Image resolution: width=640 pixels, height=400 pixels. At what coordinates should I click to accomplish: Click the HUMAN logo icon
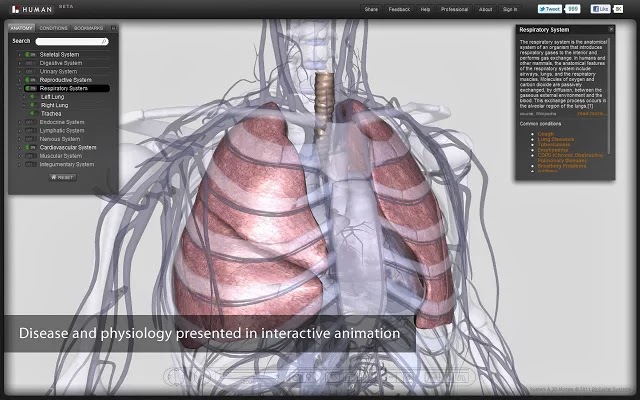(15, 9)
